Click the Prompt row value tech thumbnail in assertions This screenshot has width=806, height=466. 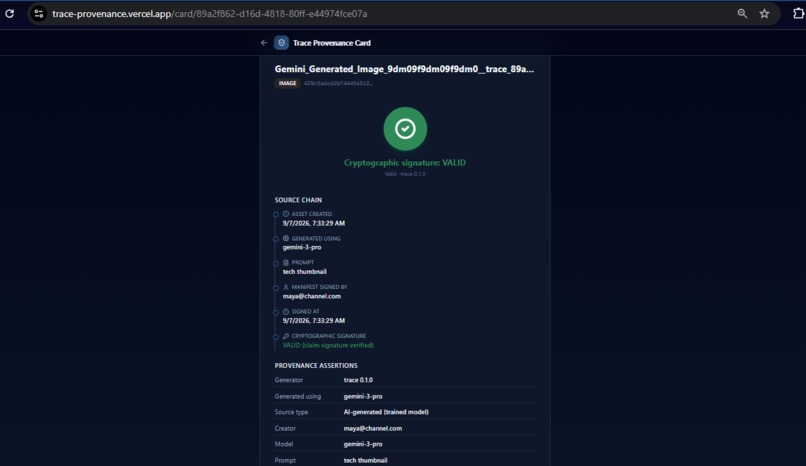(x=365, y=460)
